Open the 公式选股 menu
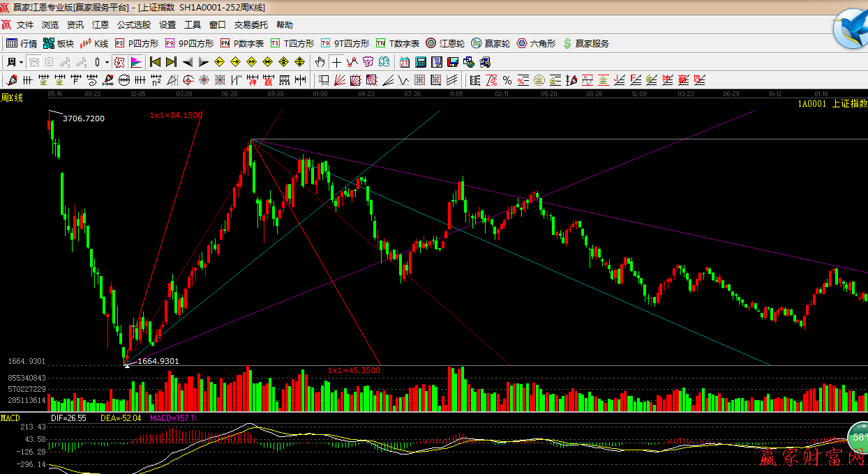Screen dimensions: 868x474 point(133,25)
